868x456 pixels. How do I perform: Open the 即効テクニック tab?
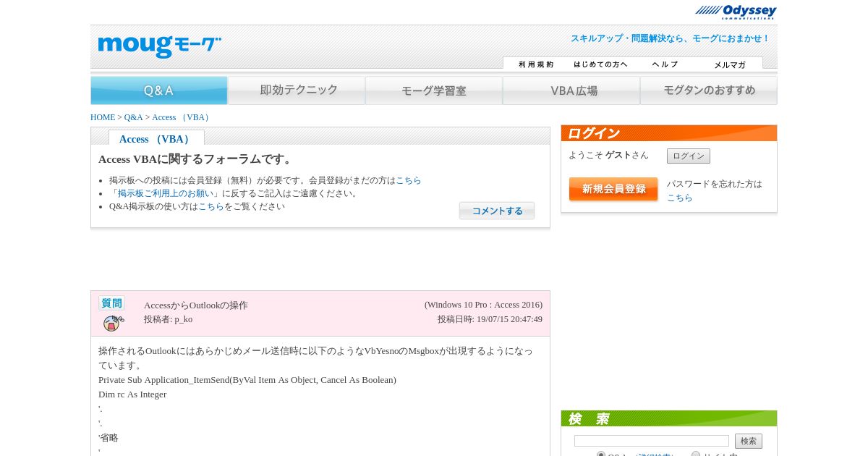point(297,90)
